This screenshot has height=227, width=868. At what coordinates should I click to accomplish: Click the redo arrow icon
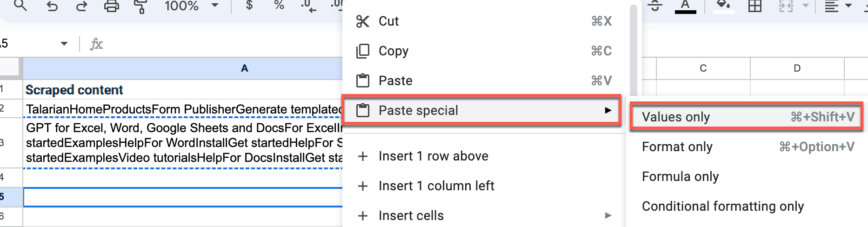(81, 6)
